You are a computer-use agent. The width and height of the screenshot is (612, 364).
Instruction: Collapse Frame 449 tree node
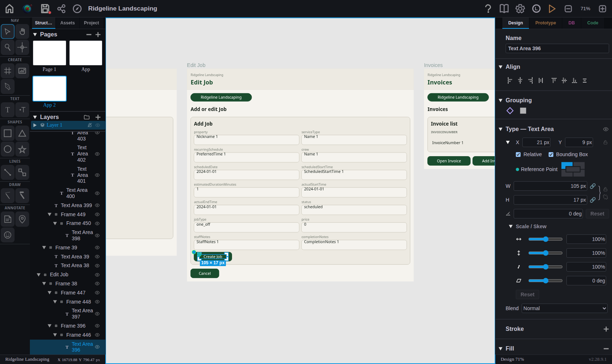coord(50,214)
